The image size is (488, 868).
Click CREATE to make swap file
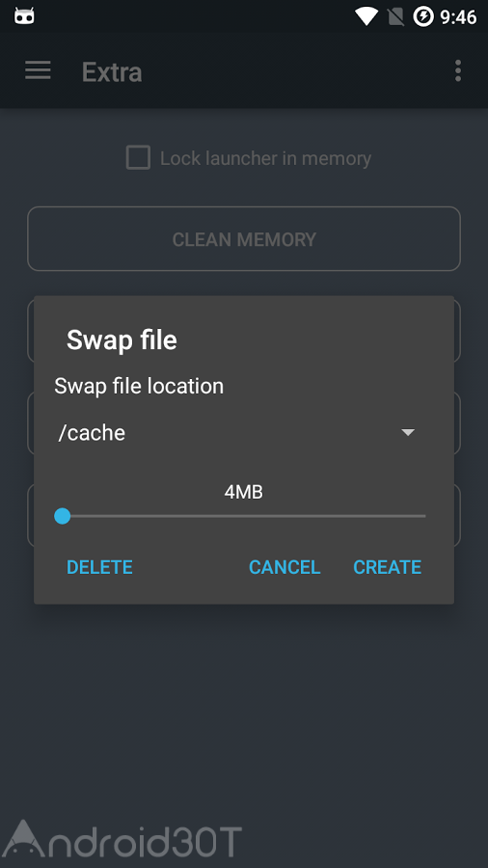coord(388,567)
